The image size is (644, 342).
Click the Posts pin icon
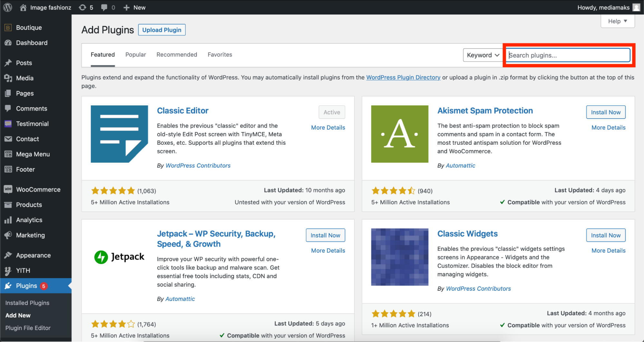click(8, 63)
